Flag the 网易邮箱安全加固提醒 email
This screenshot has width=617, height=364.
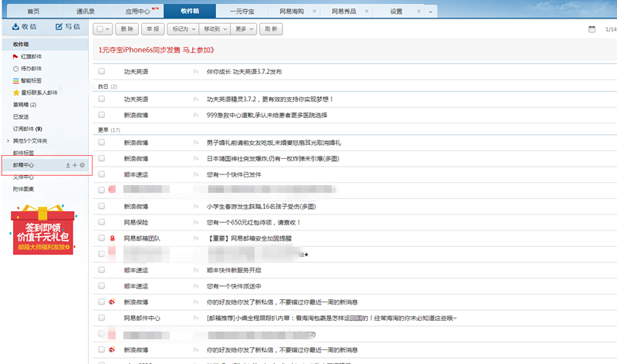coord(196,238)
